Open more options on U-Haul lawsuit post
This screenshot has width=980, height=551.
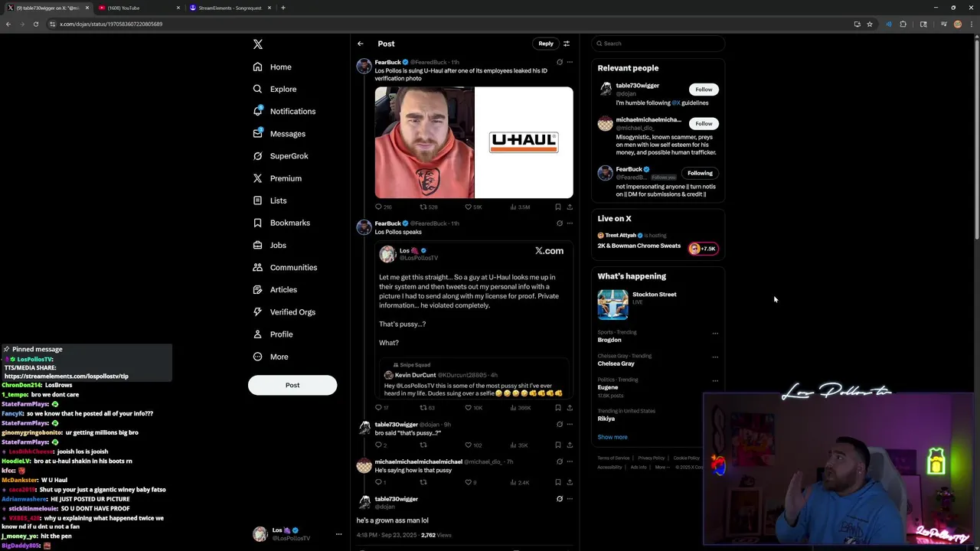tap(570, 62)
